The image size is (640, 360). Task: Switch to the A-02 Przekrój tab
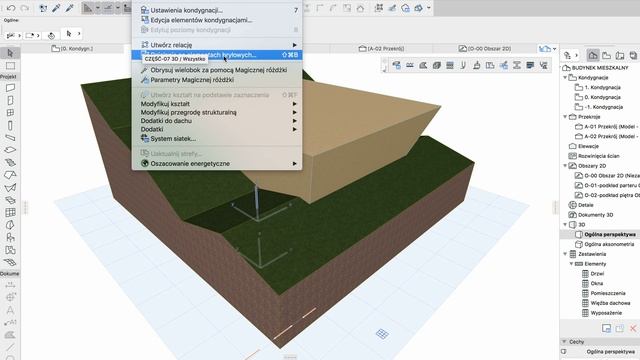tap(382, 49)
